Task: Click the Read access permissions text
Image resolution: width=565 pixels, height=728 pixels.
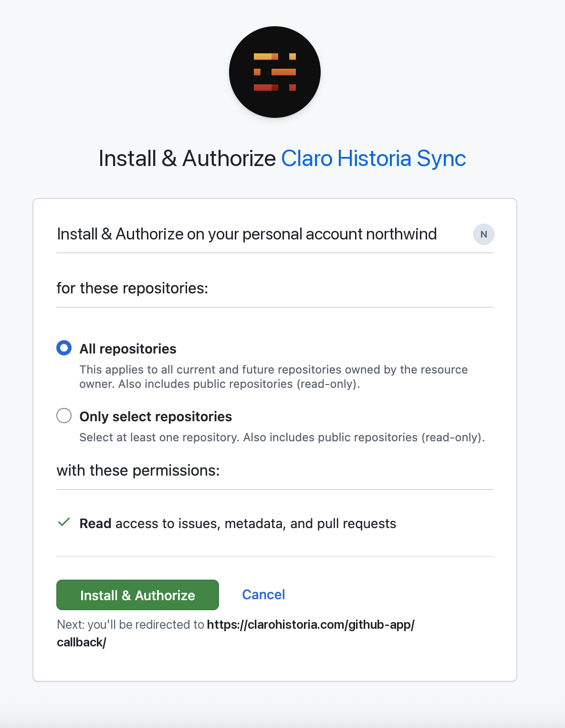Action: click(x=238, y=523)
